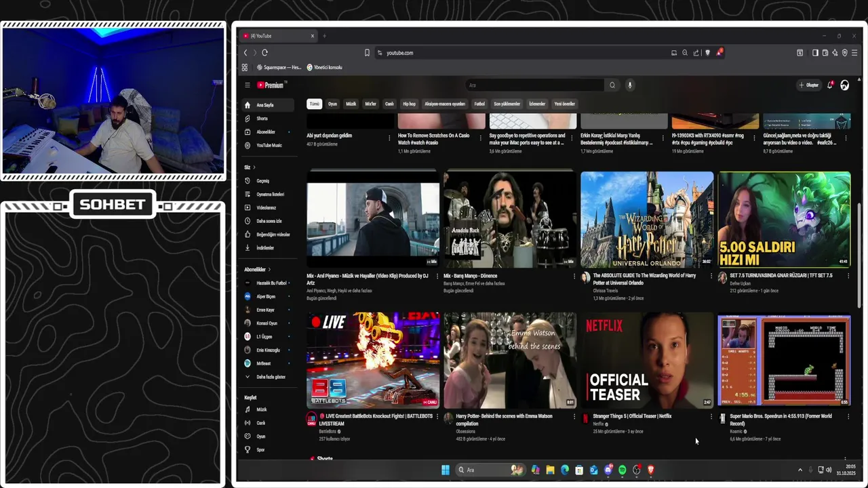The image size is (868, 488).
Task: Click the search magnifier button on YouTube
Action: 612,85
